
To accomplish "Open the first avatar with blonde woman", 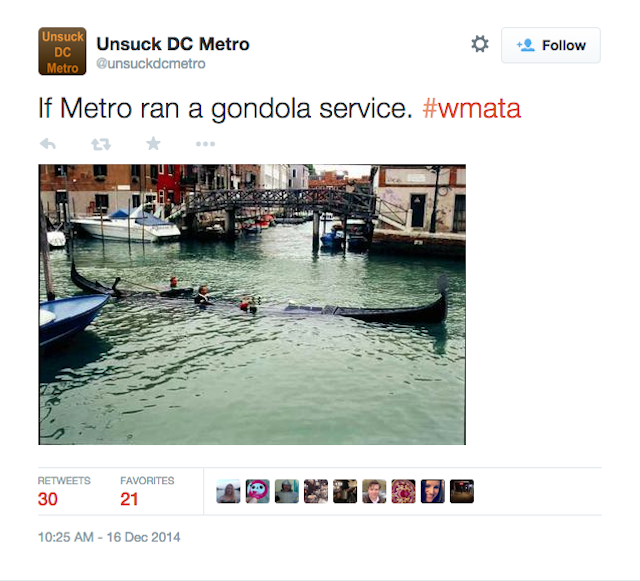I will pos(228,491).
